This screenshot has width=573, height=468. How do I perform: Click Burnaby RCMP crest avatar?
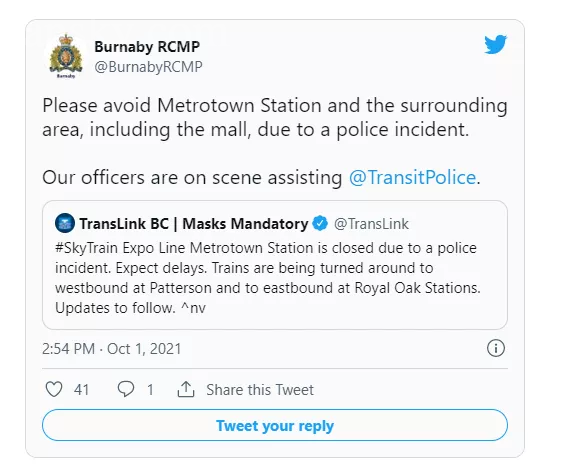(x=66, y=57)
